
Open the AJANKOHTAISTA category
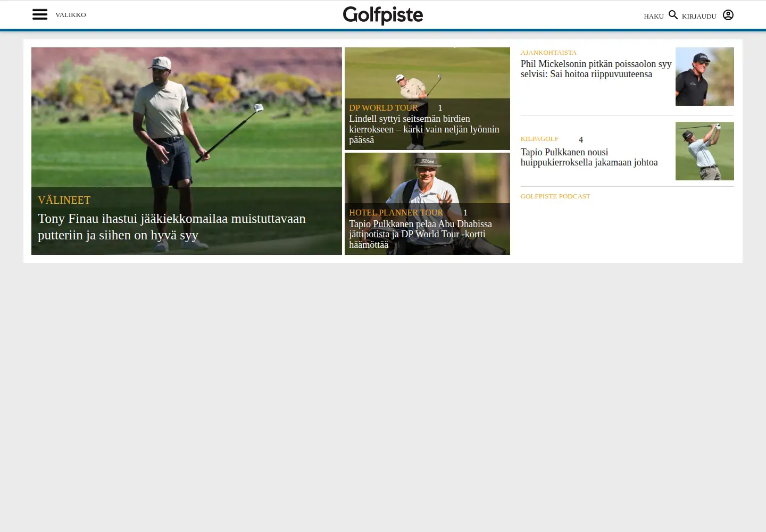click(x=548, y=53)
